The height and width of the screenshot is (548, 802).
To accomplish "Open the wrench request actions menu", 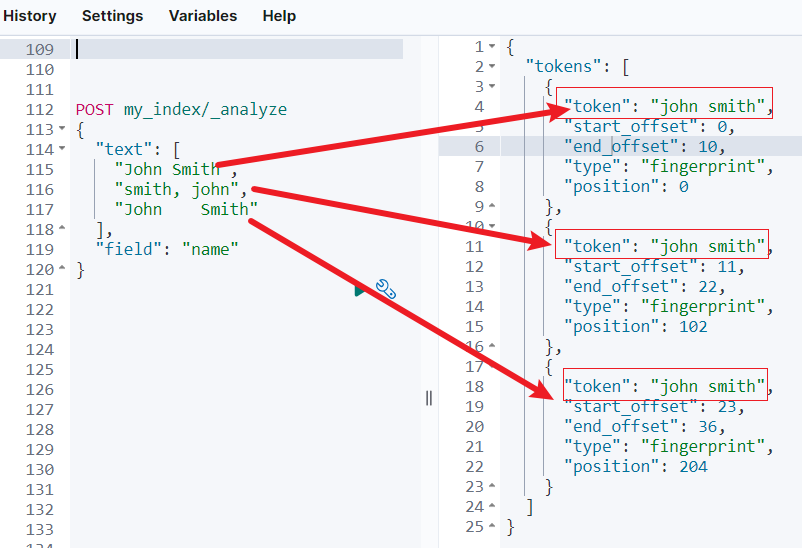I will pos(386,289).
